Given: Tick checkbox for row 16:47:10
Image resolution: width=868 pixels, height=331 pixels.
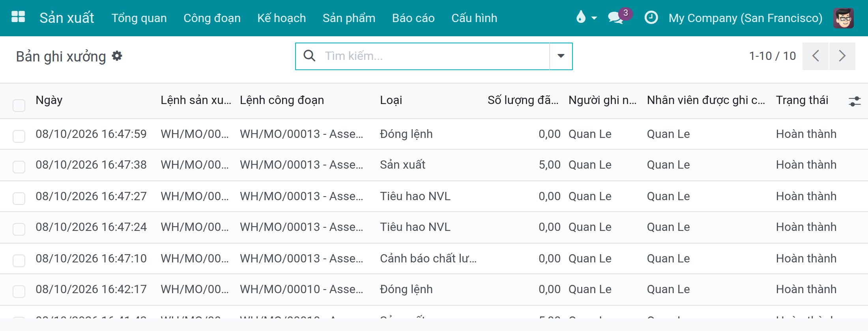Looking at the screenshot, I should point(19,260).
